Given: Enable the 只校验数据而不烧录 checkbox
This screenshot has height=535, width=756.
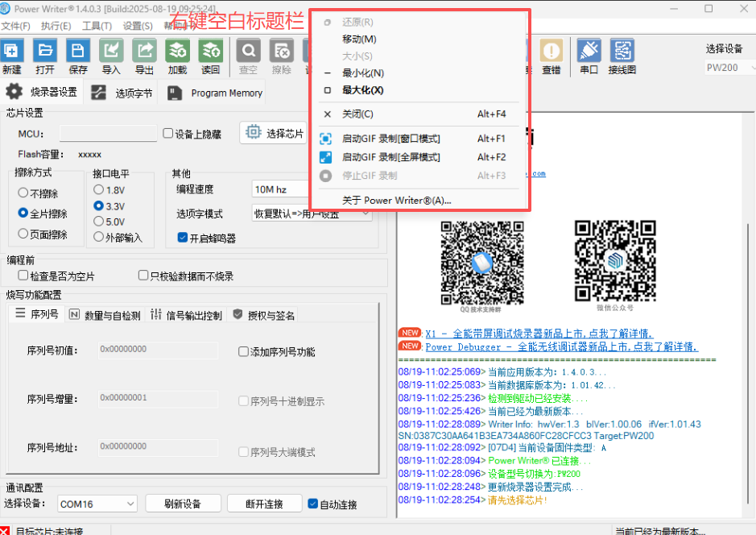Looking at the screenshot, I should click(x=143, y=275).
